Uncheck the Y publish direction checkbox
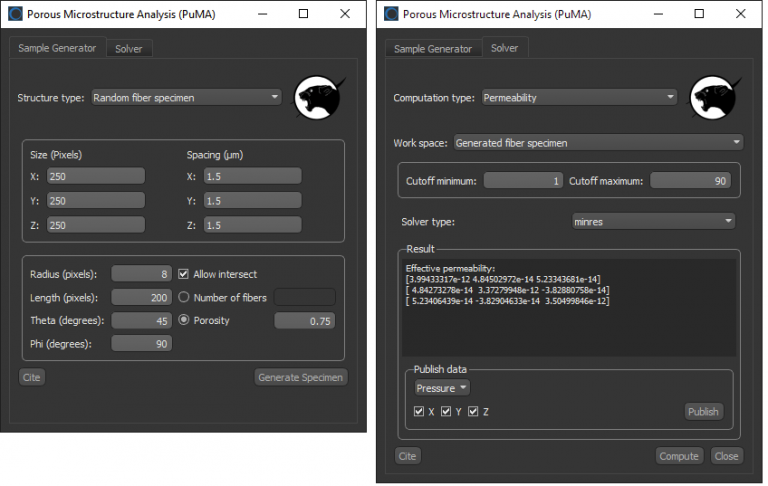The height and width of the screenshot is (486, 768). [447, 411]
